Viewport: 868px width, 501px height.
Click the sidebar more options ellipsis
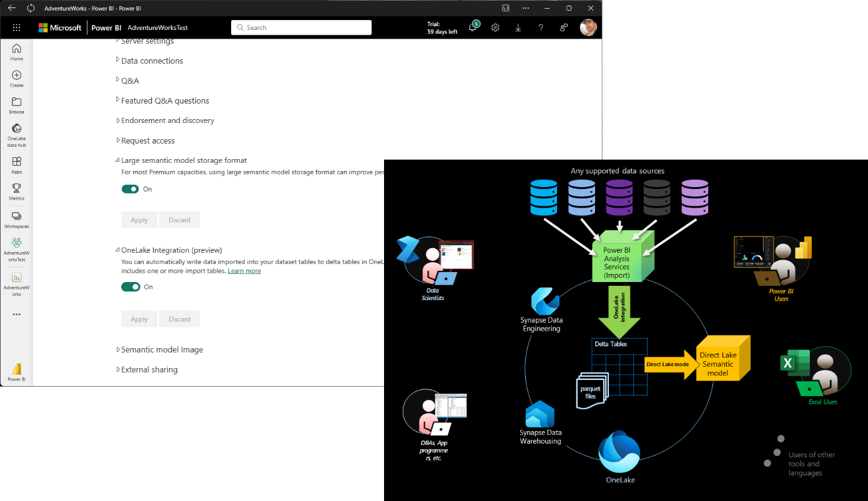[17, 314]
